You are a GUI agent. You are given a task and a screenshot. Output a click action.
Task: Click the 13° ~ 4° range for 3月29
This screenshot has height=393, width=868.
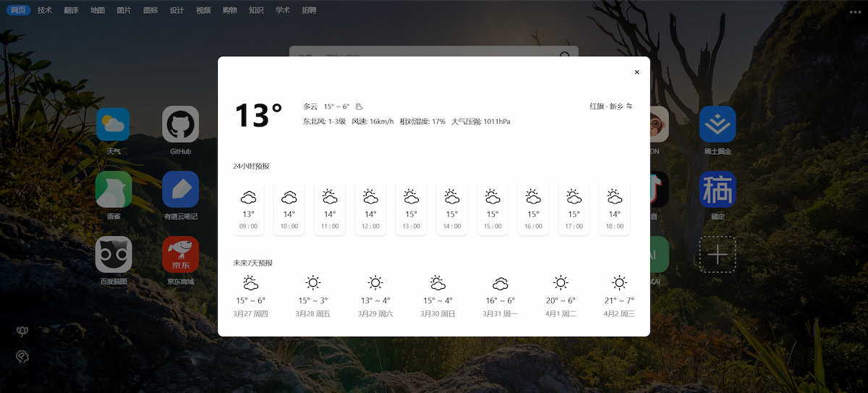tap(375, 300)
